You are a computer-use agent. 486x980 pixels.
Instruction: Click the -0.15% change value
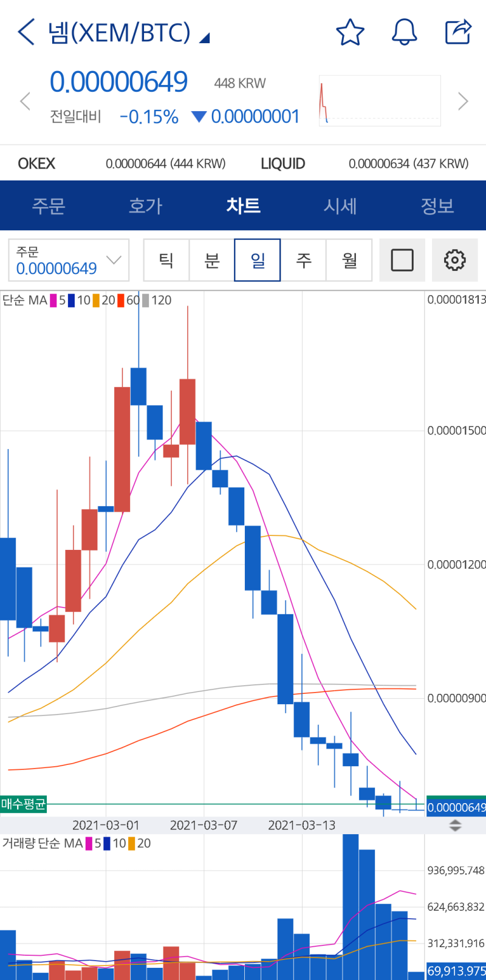tap(149, 117)
